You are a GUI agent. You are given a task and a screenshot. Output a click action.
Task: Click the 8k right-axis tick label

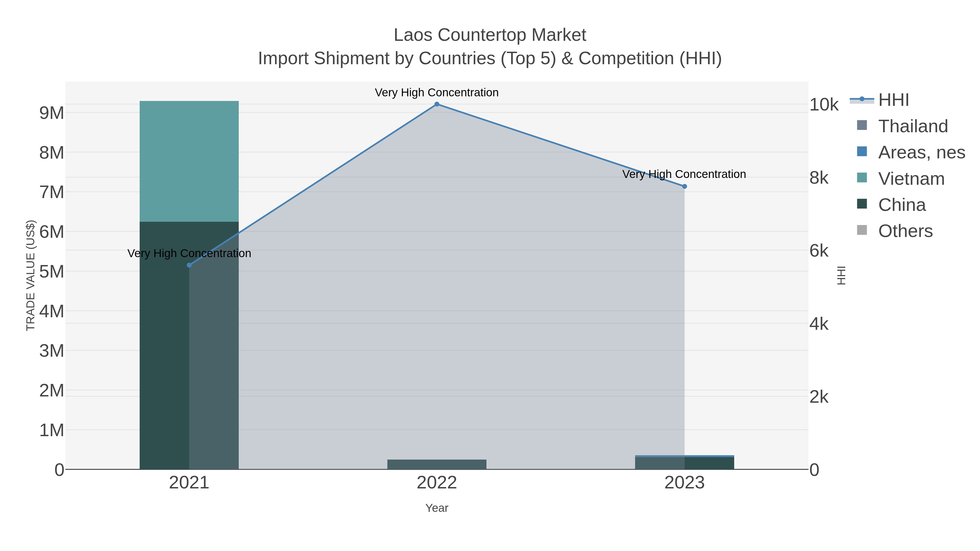click(x=819, y=178)
